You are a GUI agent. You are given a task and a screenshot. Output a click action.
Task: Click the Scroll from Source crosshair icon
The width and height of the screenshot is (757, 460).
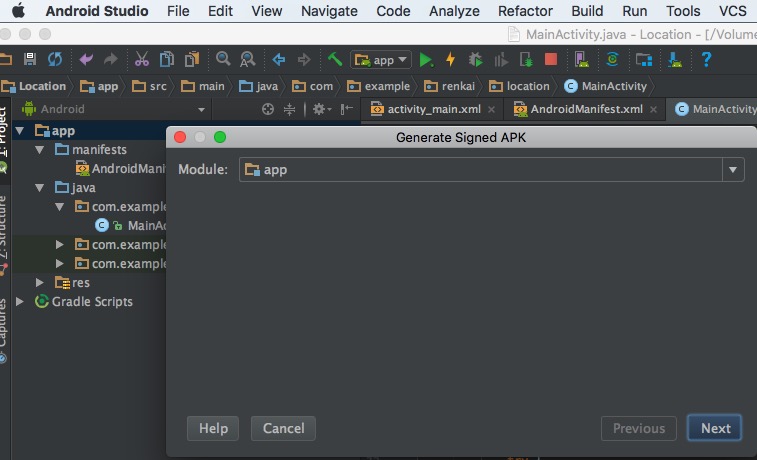tap(267, 109)
